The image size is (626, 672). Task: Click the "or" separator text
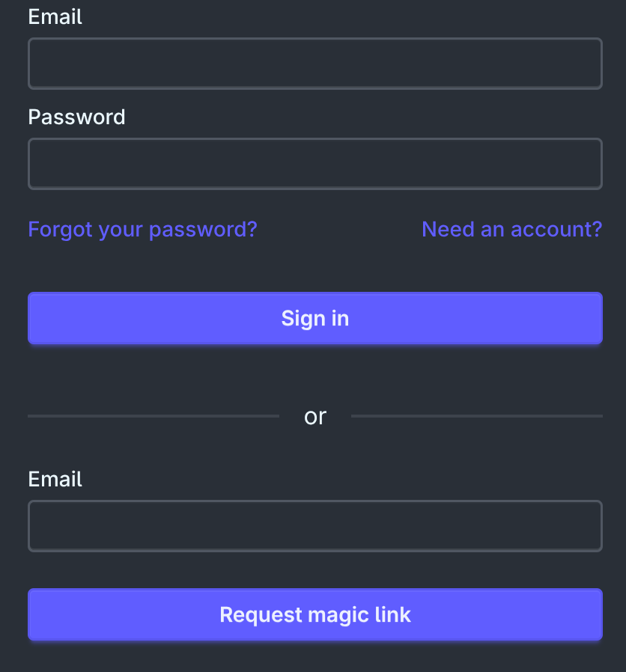pyautogui.click(x=315, y=416)
